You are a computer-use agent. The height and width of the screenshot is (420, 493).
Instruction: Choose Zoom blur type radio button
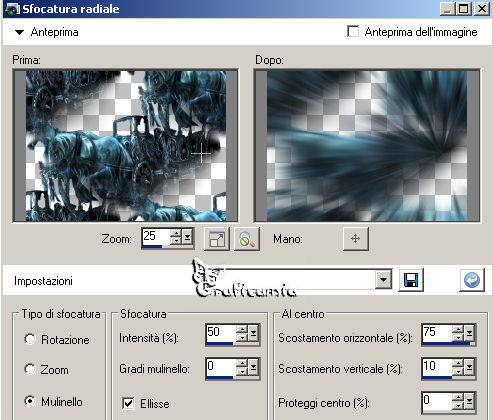[30, 369]
